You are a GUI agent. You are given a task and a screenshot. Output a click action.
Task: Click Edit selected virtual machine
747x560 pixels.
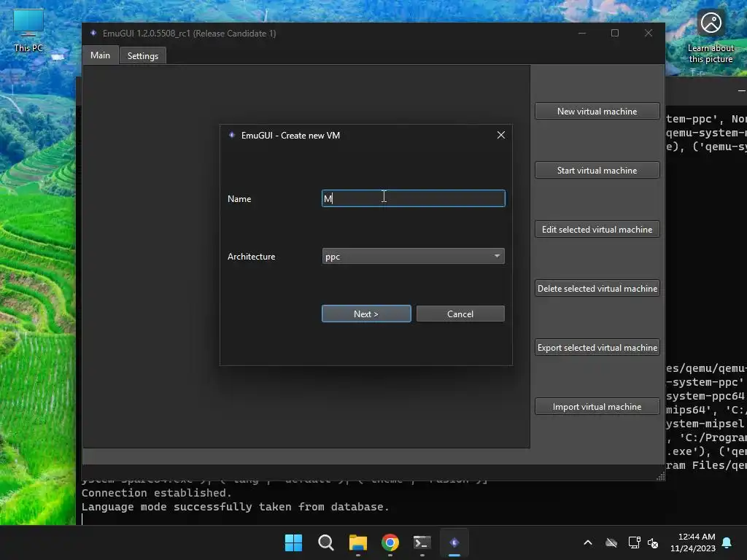(597, 230)
